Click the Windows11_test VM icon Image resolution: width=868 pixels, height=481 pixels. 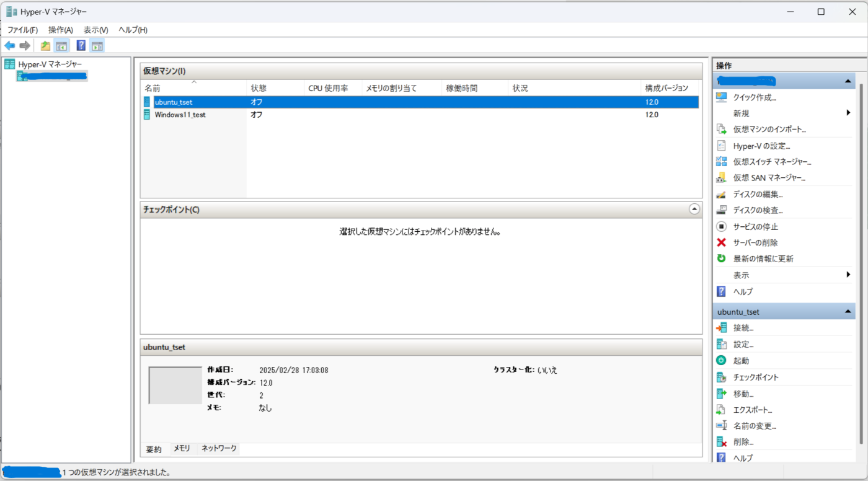(x=147, y=115)
